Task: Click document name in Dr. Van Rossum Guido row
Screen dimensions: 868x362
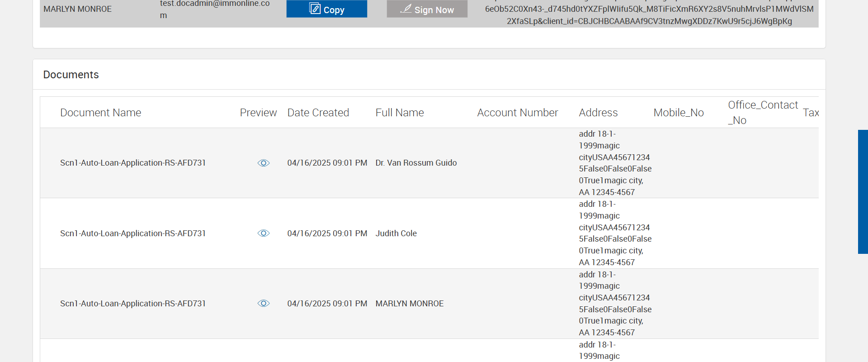Action: 133,163
